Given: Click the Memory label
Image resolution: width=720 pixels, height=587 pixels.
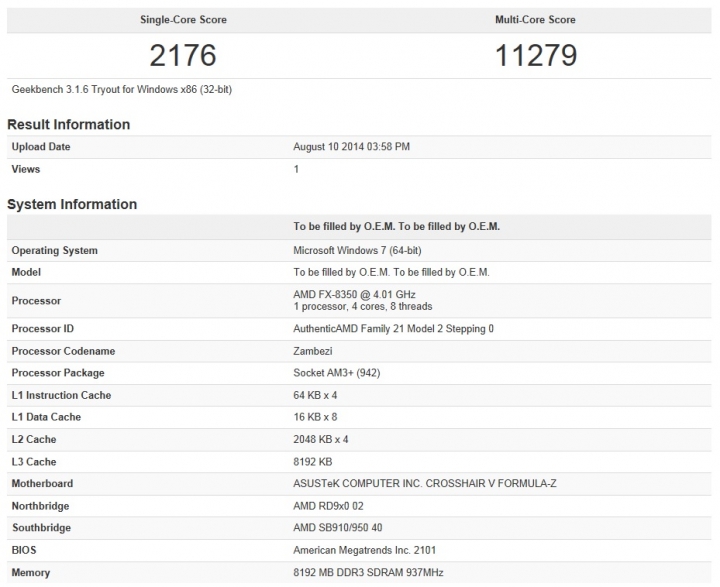Looking at the screenshot, I should click(31, 573).
